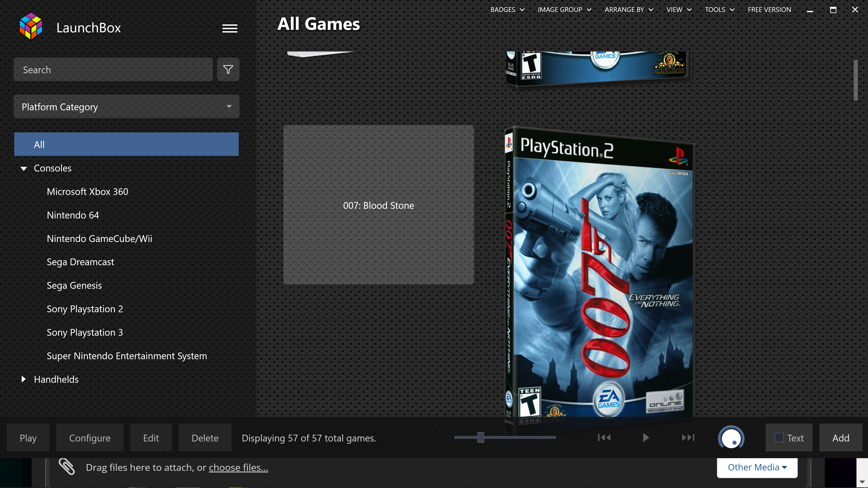Click 'Displaying 57 of 57 total games' status text
868x488 pixels.
click(x=309, y=438)
